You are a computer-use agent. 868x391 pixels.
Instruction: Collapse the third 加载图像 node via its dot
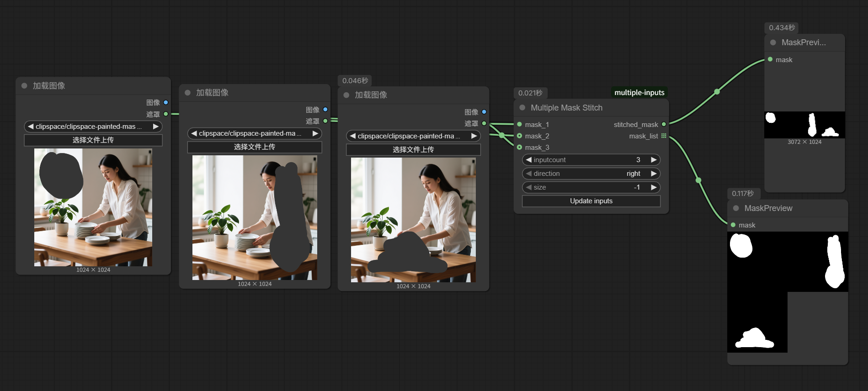click(346, 95)
